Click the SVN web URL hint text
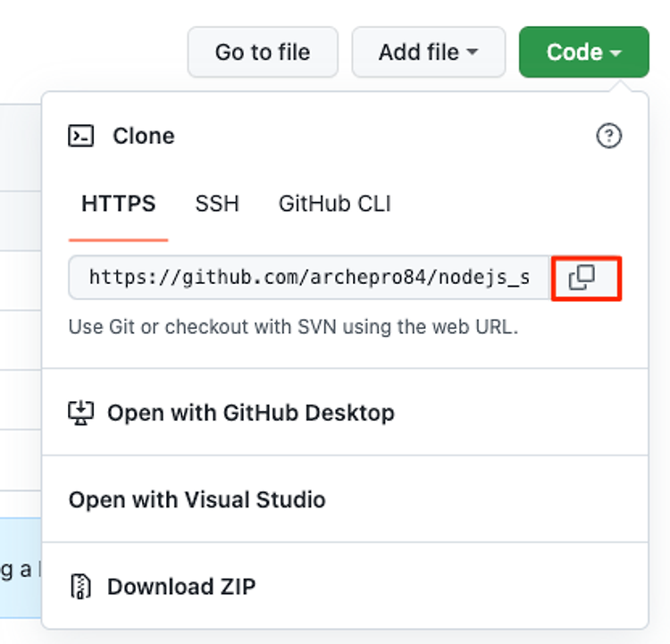This screenshot has height=644, width=670. [293, 327]
